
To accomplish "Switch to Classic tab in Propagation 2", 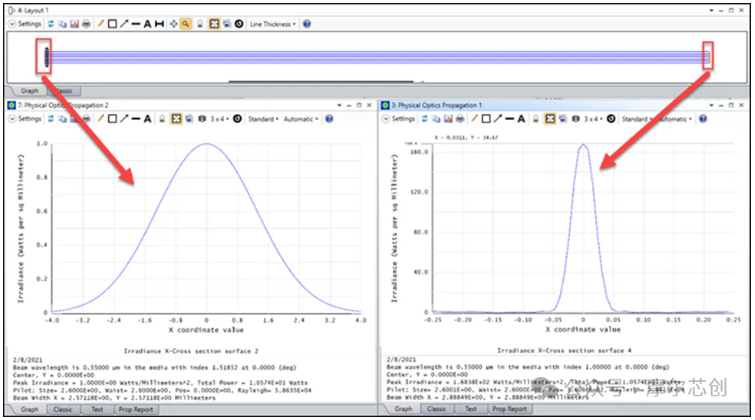I will [x=63, y=409].
